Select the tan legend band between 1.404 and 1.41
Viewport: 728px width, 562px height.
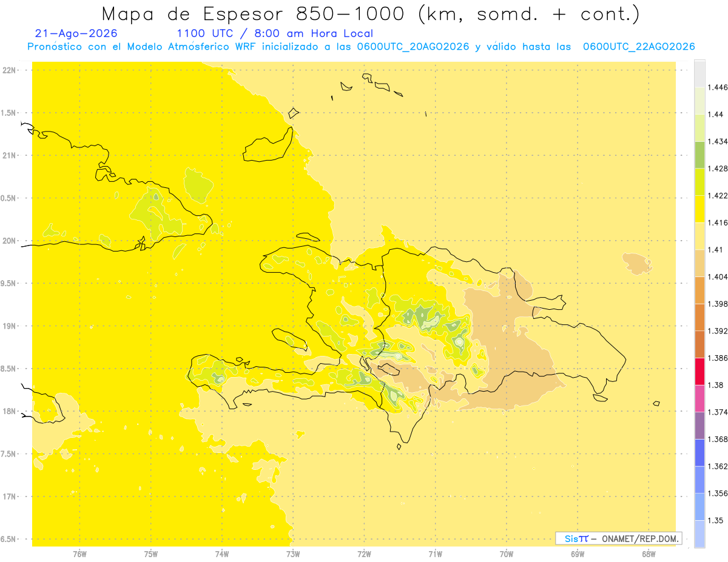[x=699, y=263]
